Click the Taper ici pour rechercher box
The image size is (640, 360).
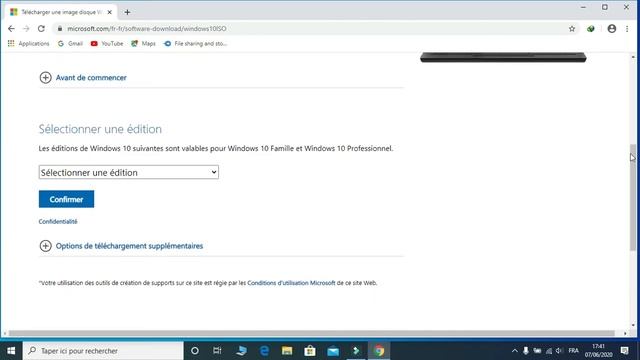[x=103, y=351]
